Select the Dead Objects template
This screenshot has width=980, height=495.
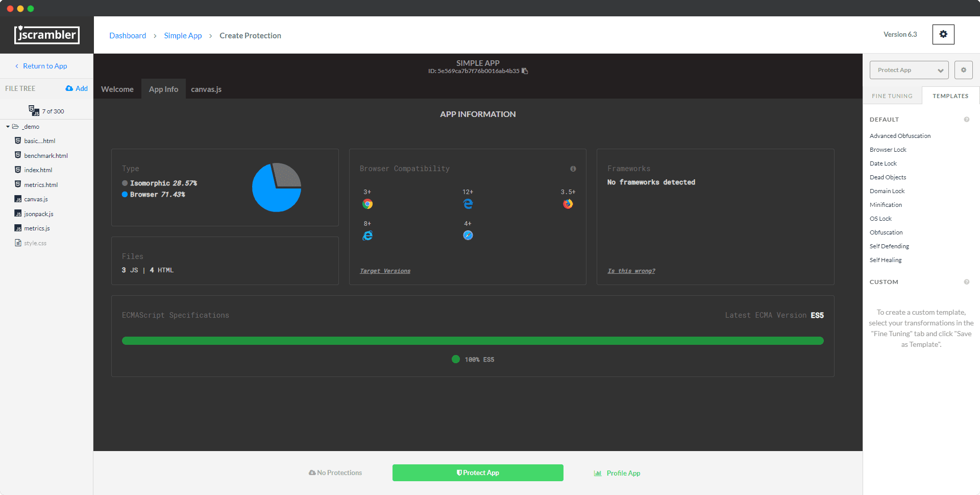pyautogui.click(x=888, y=177)
